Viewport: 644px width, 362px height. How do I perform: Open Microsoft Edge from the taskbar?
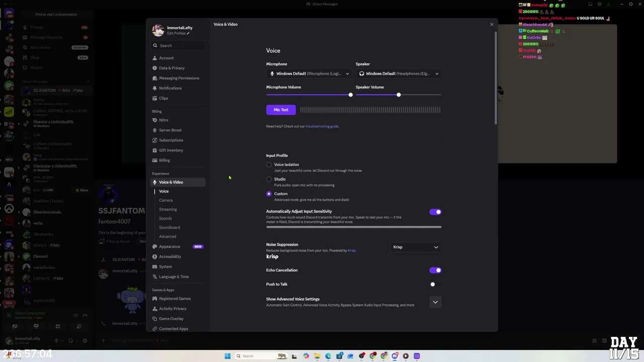coord(328,356)
